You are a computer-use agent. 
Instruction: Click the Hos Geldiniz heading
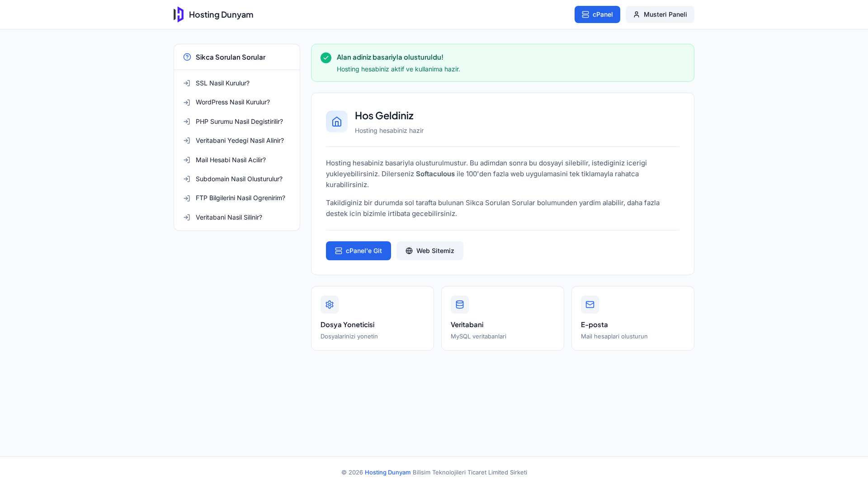[x=384, y=116]
